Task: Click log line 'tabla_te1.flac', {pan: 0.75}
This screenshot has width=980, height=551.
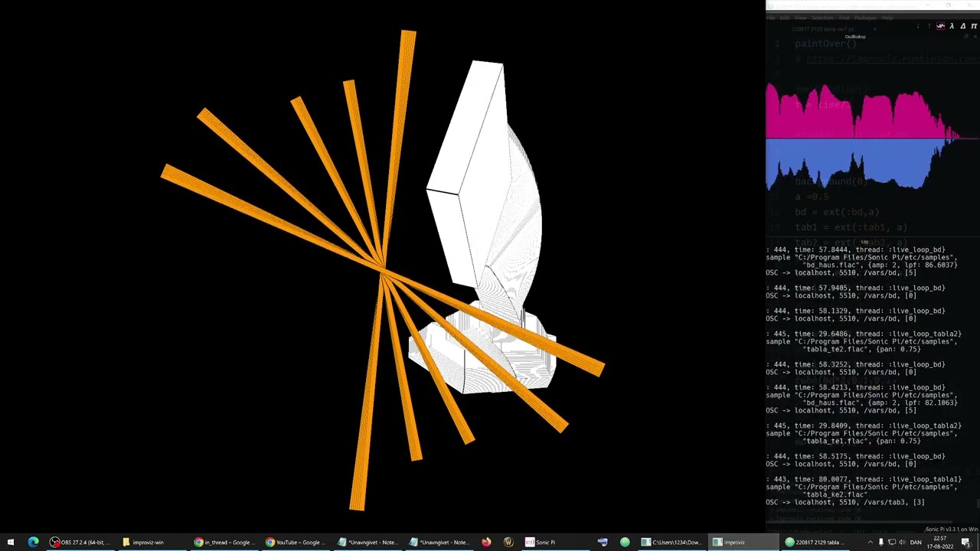Action: tap(861, 441)
